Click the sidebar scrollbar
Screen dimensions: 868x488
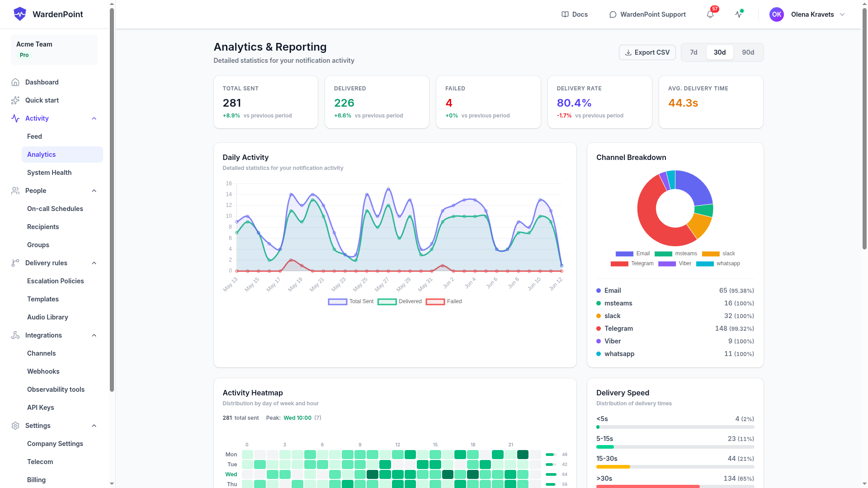(x=112, y=199)
